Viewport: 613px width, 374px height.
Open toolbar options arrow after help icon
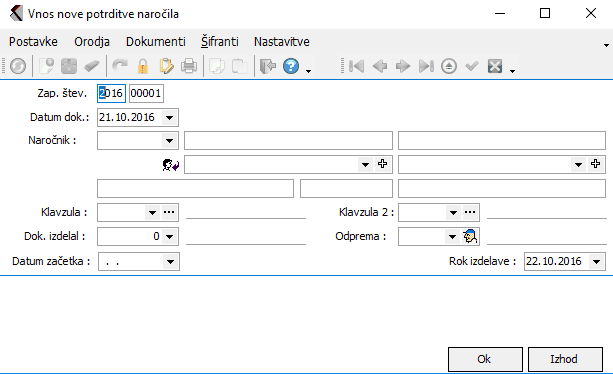tap(308, 71)
